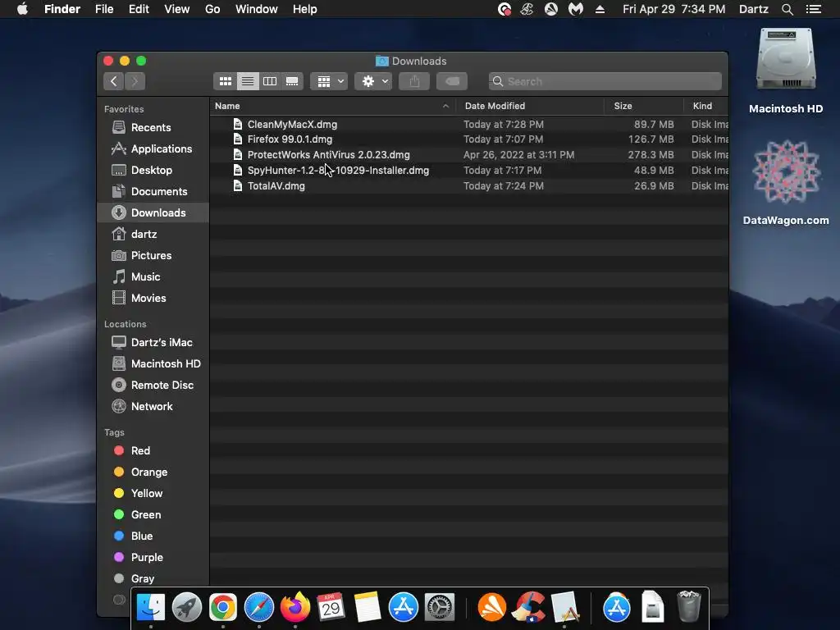Open the gear Action menu dropdown
840x630 pixels.
373,81
